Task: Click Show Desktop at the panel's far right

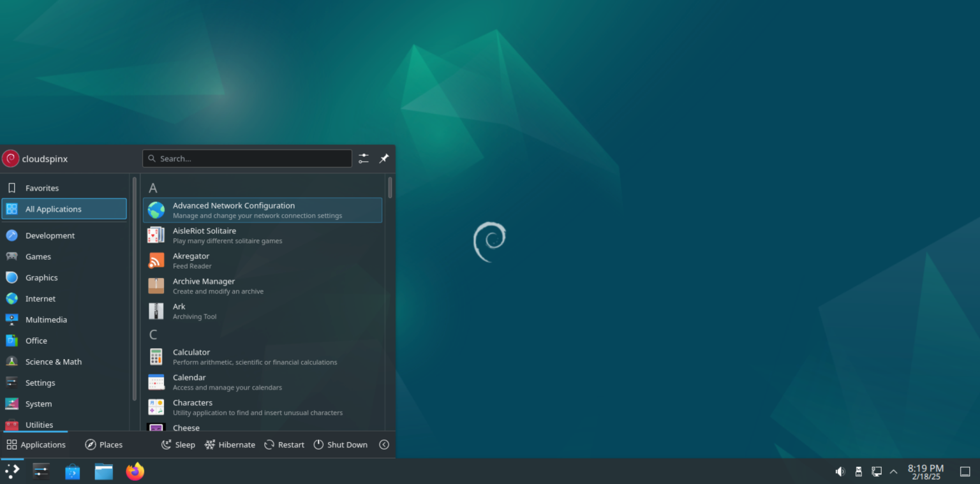Action: click(964, 471)
